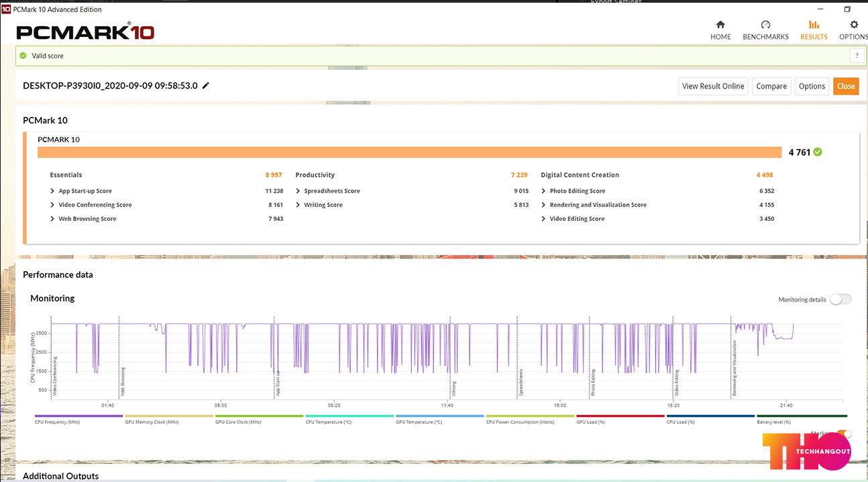Click the Compare button
This screenshot has height=482, width=868.
coord(771,86)
